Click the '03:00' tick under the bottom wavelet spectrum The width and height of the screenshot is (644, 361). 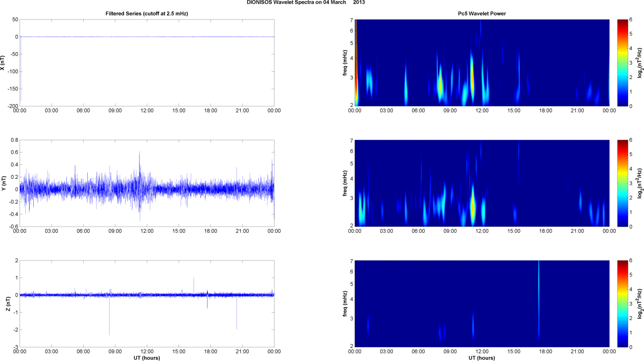click(386, 352)
